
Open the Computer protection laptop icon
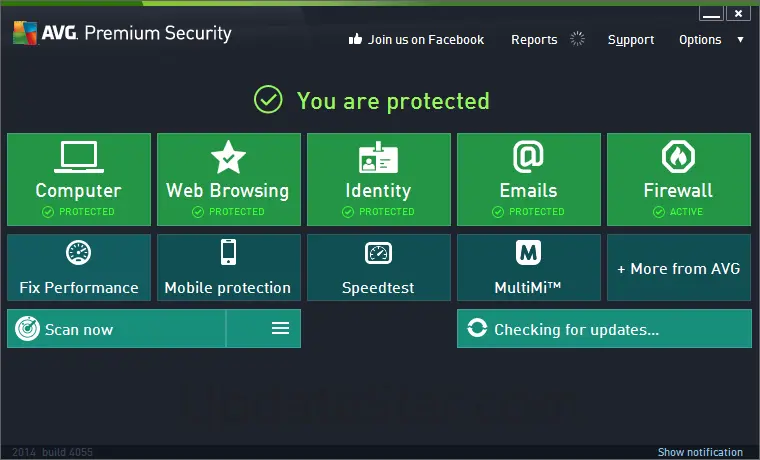coord(79,157)
